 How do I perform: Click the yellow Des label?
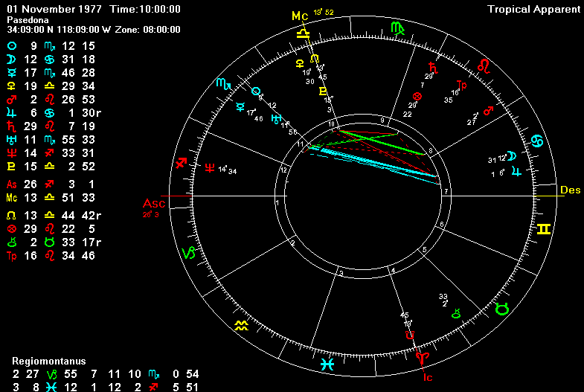tap(570, 190)
